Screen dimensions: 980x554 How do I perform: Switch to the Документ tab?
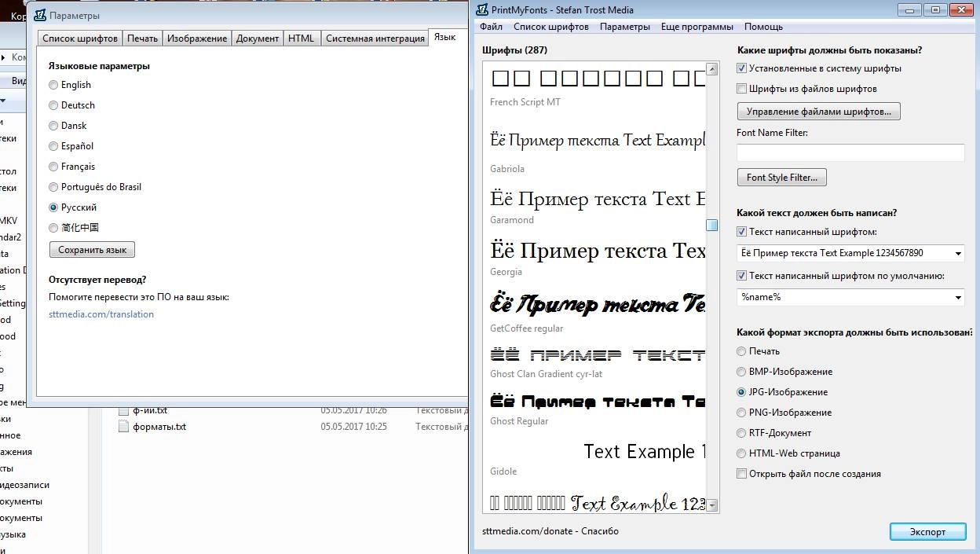click(258, 39)
